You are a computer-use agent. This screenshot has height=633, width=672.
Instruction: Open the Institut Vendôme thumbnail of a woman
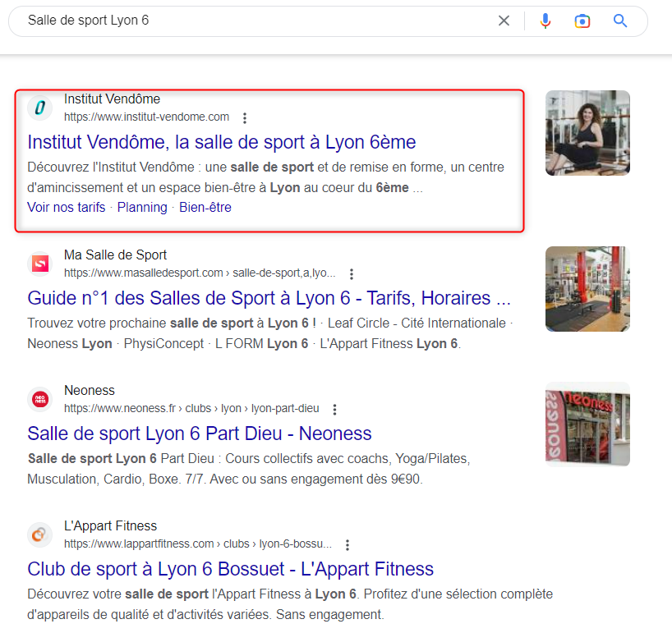point(587,133)
